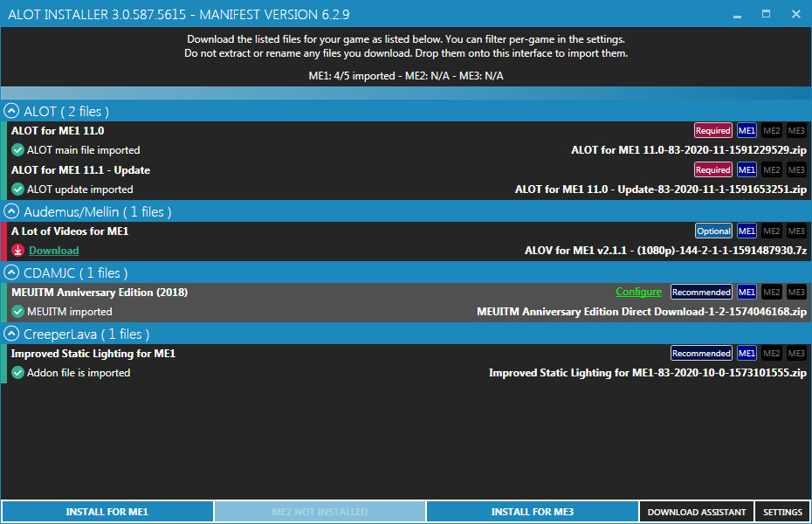Collapse the Audemus/Mellin group chevron

pos(11,211)
